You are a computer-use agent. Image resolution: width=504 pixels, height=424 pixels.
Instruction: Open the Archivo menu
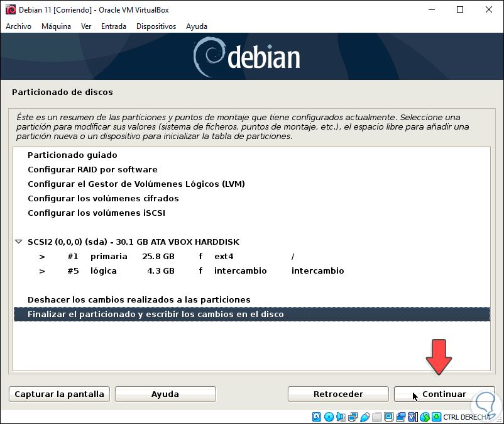[x=18, y=26]
